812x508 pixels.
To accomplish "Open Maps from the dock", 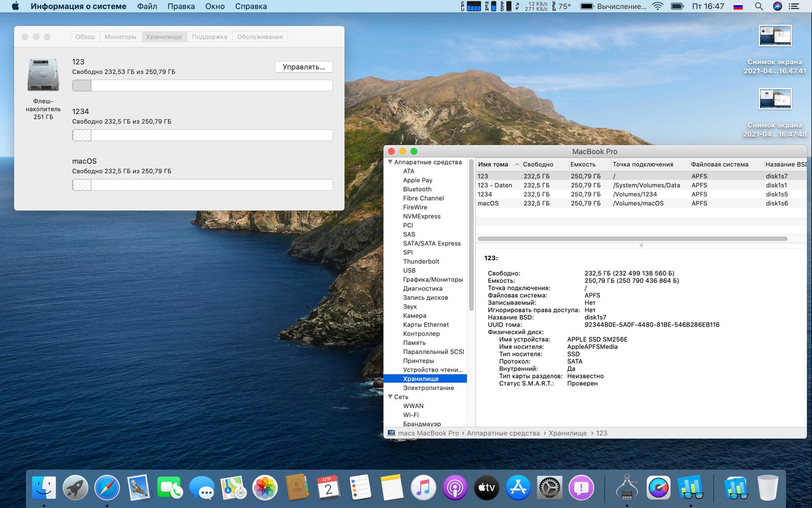I will [x=233, y=488].
